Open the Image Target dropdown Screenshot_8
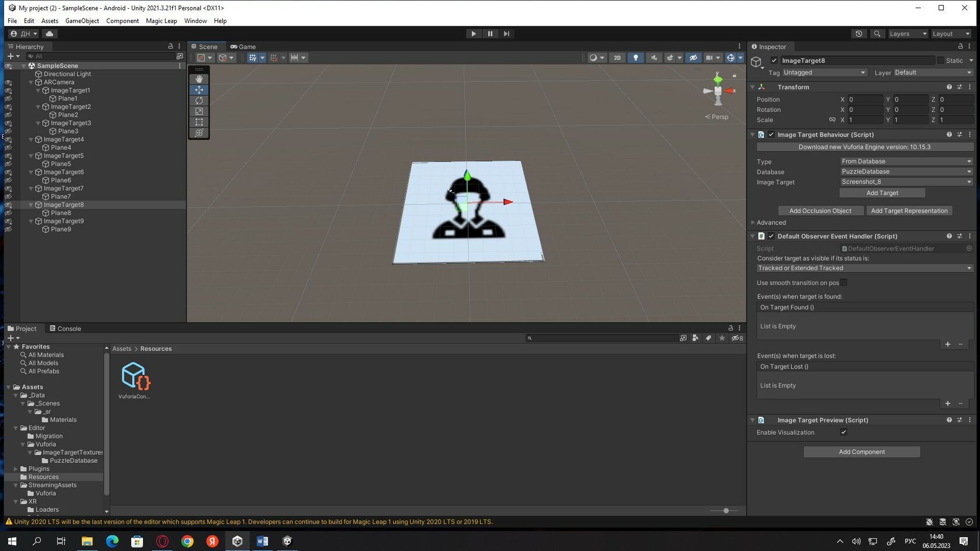Image resolution: width=980 pixels, height=551 pixels. point(906,182)
